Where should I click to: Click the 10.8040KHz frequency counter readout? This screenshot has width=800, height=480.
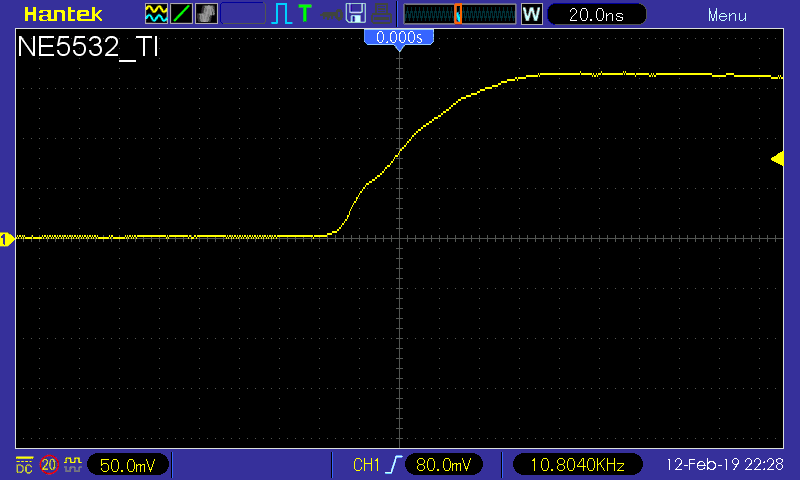(578, 465)
